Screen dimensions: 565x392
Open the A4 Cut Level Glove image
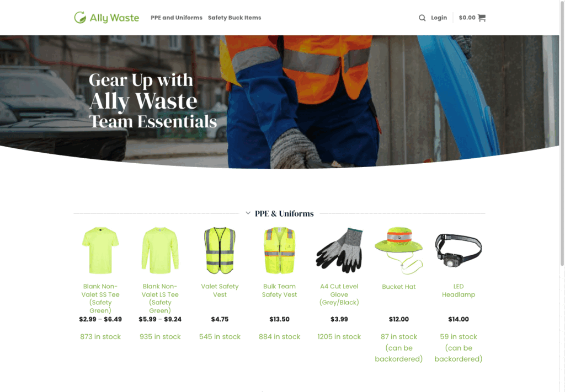point(339,250)
